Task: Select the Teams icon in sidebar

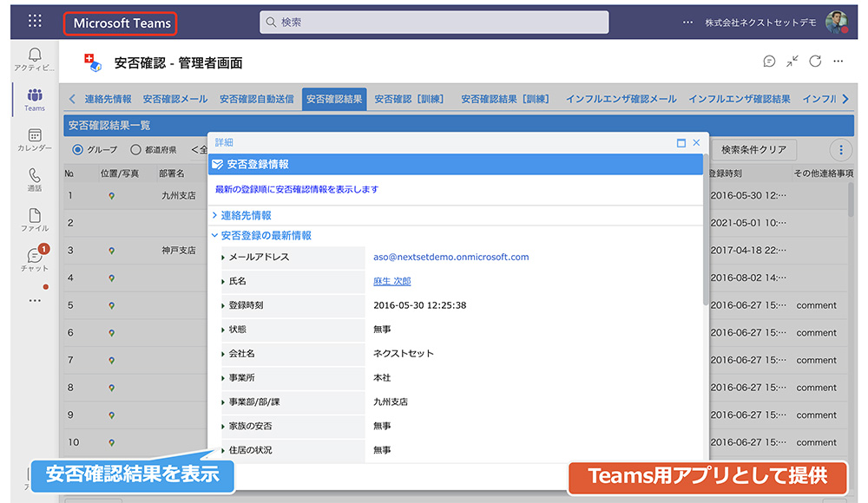Action: 35,95
